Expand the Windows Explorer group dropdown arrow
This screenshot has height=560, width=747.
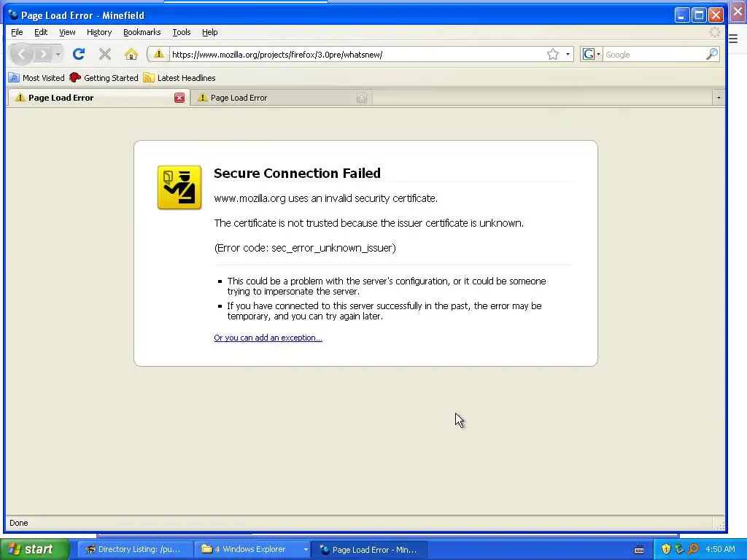[x=306, y=549]
